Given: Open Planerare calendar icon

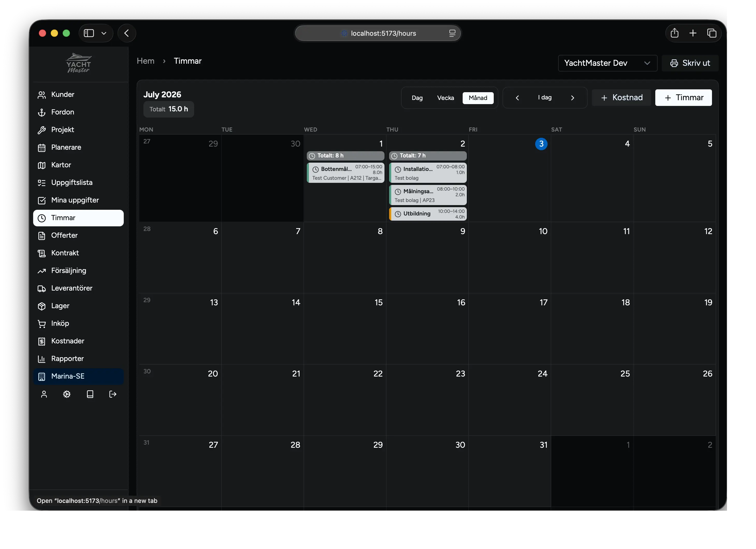Looking at the screenshot, I should point(42,148).
